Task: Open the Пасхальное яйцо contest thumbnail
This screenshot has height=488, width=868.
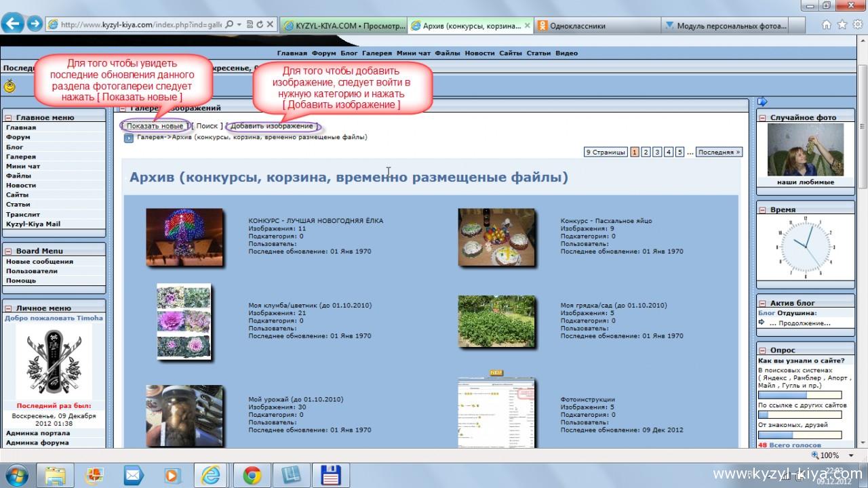Action: point(496,237)
